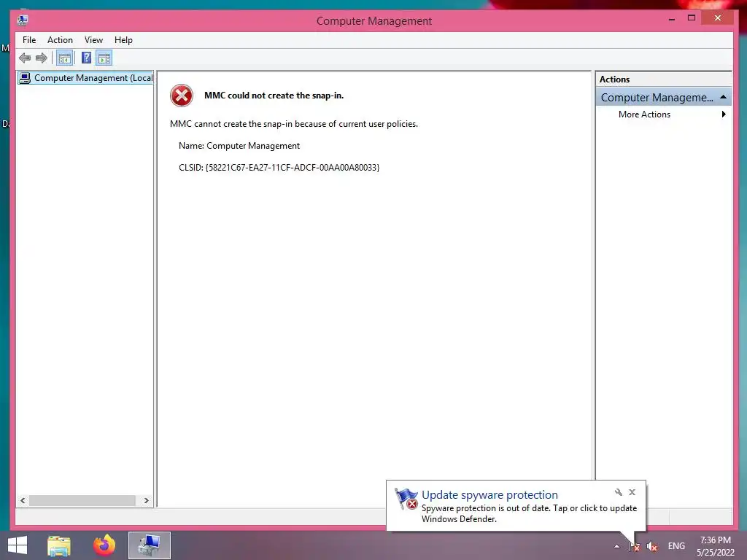
Task: Open the Help toolbar icon
Action: click(x=86, y=58)
